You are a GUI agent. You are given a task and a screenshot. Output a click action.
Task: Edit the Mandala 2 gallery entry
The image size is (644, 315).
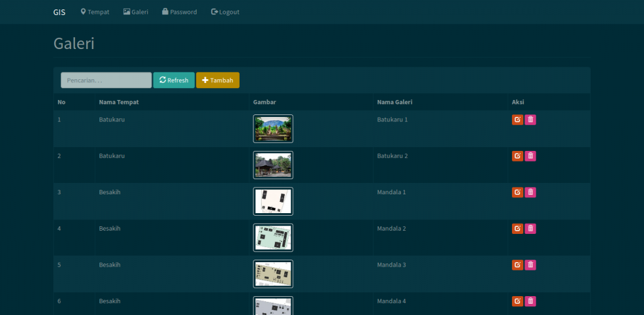click(x=518, y=229)
